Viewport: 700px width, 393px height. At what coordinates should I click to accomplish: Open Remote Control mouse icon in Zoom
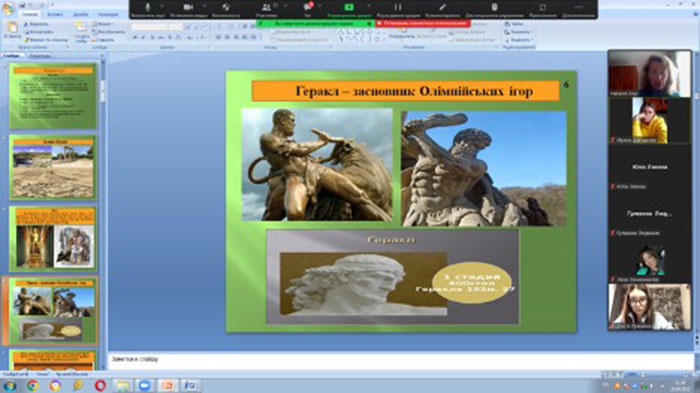click(494, 7)
